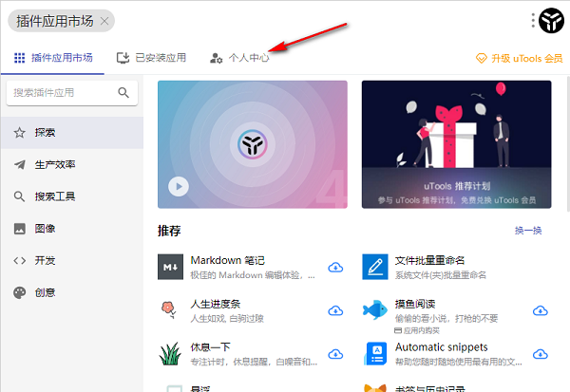The width and height of the screenshot is (570, 392).
Task: Open the 文件批量重命名 title
Action: pyautogui.click(x=429, y=260)
